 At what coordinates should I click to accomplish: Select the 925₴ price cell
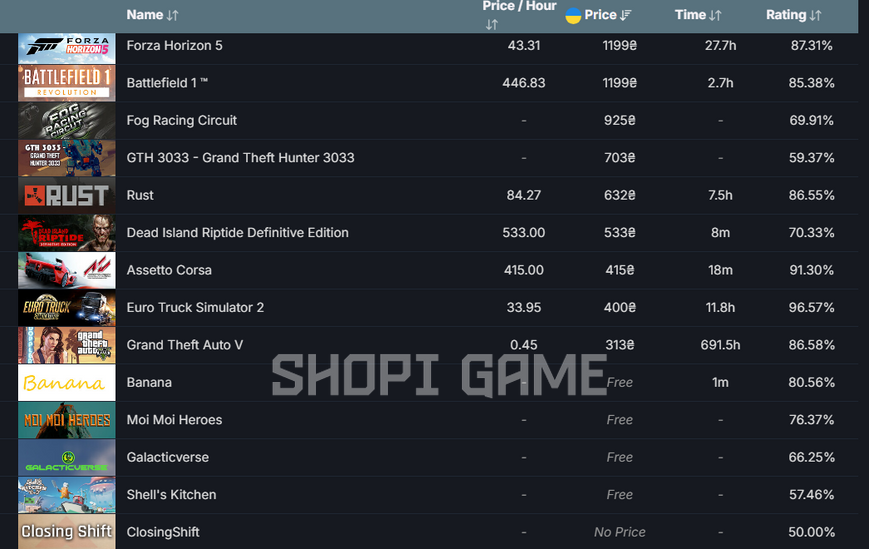pos(620,120)
